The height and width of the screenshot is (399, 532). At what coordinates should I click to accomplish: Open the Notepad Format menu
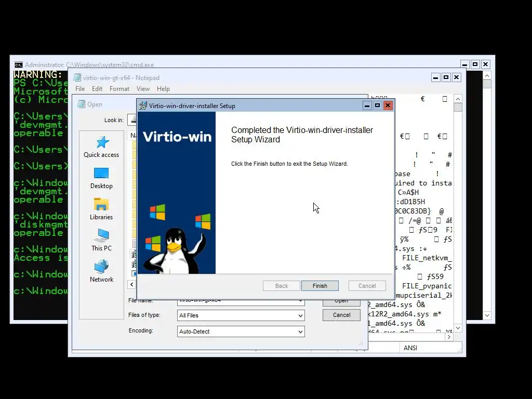pyautogui.click(x=119, y=88)
